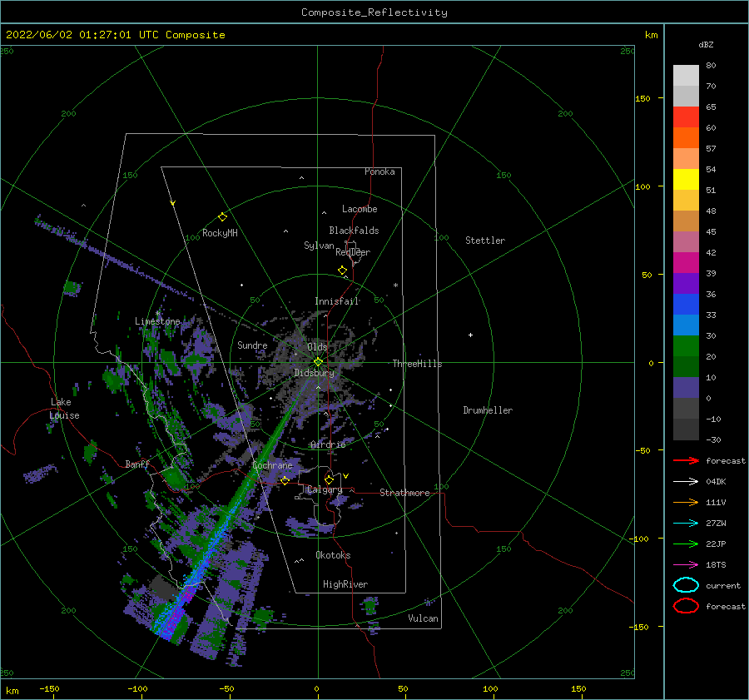Click the magenta 18TS arrow legend icon
This screenshot has width=749, height=700.
[686, 565]
